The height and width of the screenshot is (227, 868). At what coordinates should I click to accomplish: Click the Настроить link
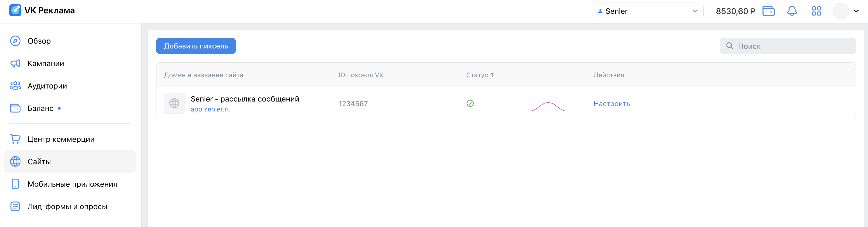tap(612, 104)
